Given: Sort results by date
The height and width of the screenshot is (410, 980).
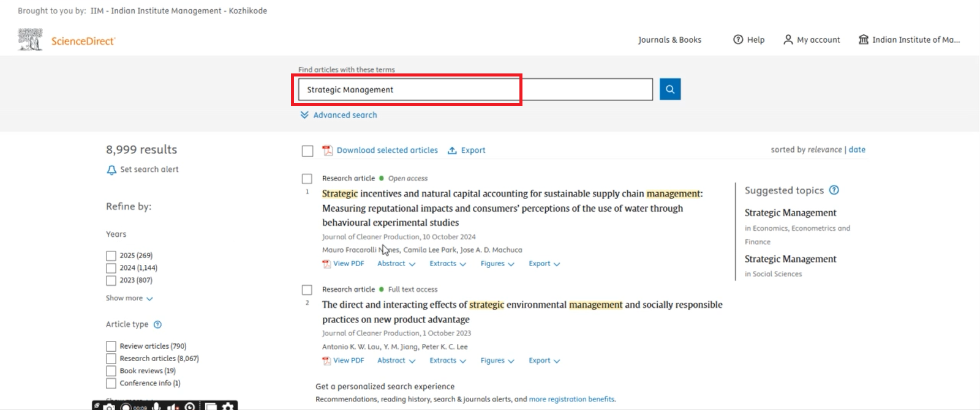Looking at the screenshot, I should point(857,149).
